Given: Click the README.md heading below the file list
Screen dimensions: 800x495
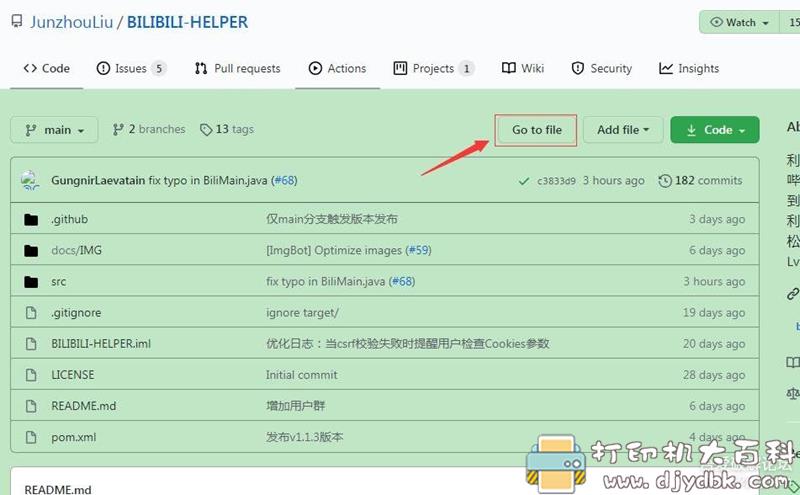Looking at the screenshot, I should [58, 489].
